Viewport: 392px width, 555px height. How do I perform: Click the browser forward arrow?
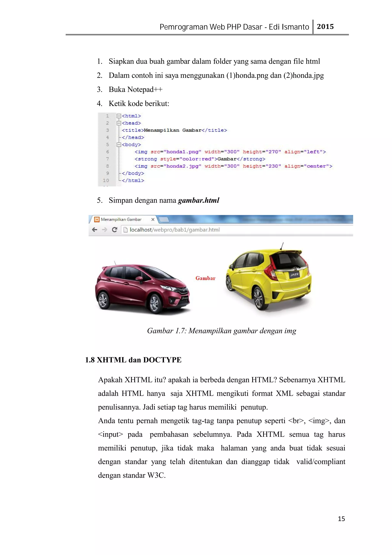click(105, 230)
